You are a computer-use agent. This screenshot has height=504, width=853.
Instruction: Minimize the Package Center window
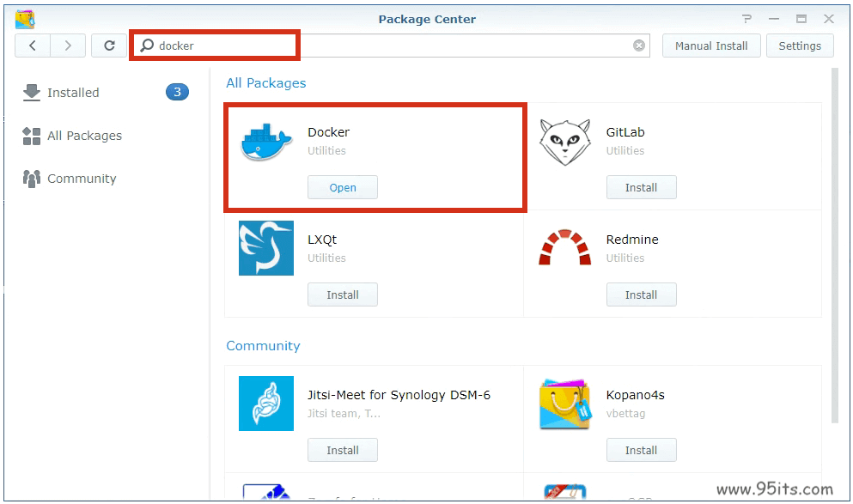click(x=774, y=19)
